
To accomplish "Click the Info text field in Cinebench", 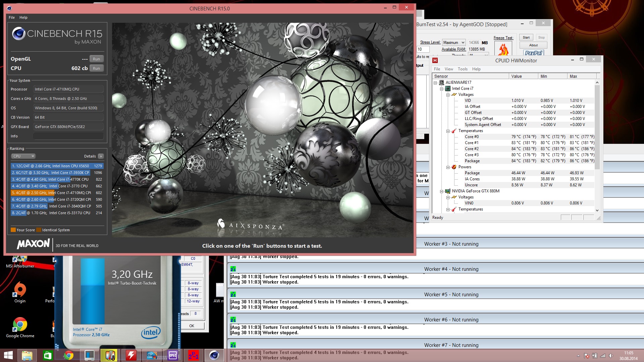I will [68, 136].
